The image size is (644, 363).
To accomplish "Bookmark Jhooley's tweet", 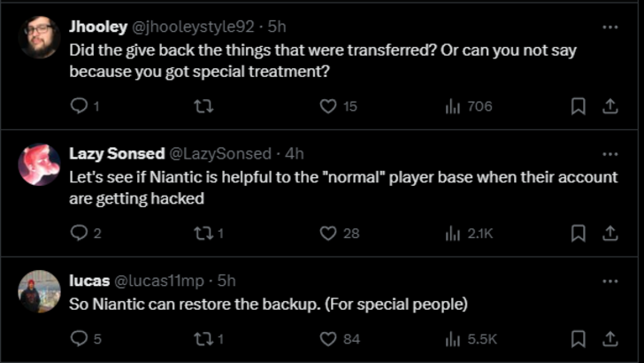I will pos(579,106).
